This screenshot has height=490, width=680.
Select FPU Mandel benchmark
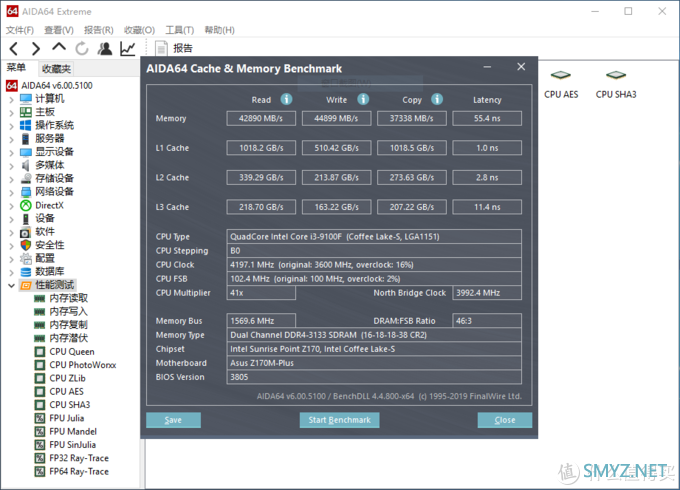73,431
